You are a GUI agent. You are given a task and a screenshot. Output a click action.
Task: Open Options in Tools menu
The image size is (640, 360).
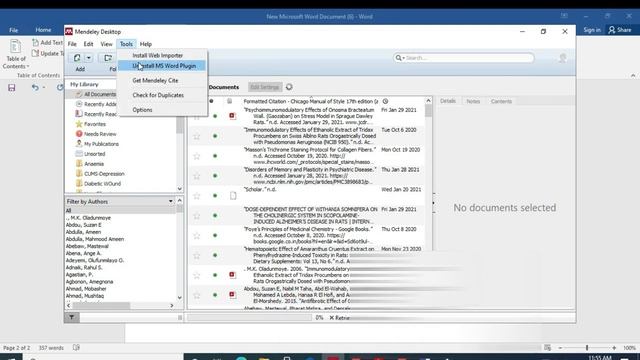click(142, 110)
